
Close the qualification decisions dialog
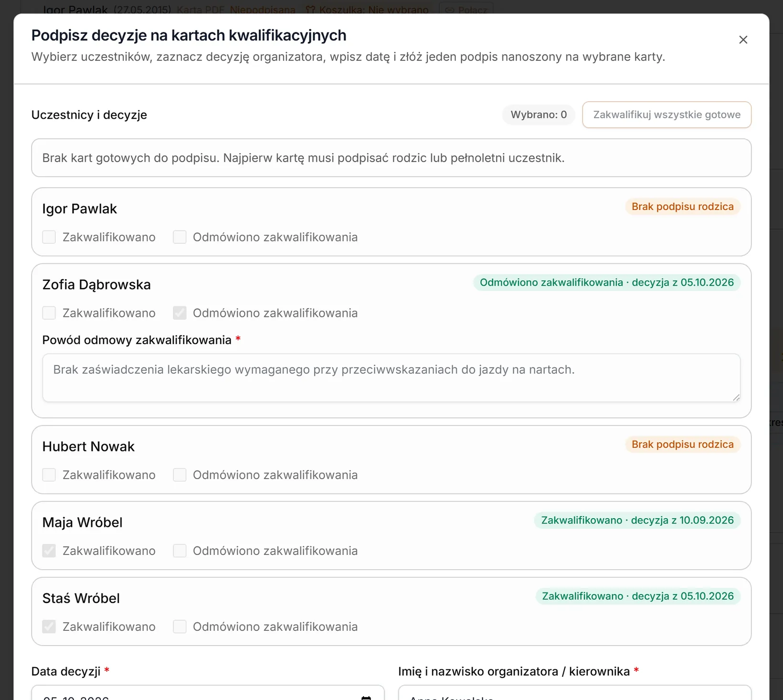click(743, 40)
